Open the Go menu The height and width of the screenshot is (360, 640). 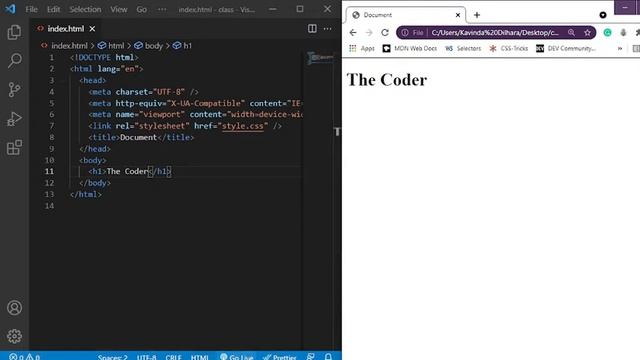[x=141, y=9]
